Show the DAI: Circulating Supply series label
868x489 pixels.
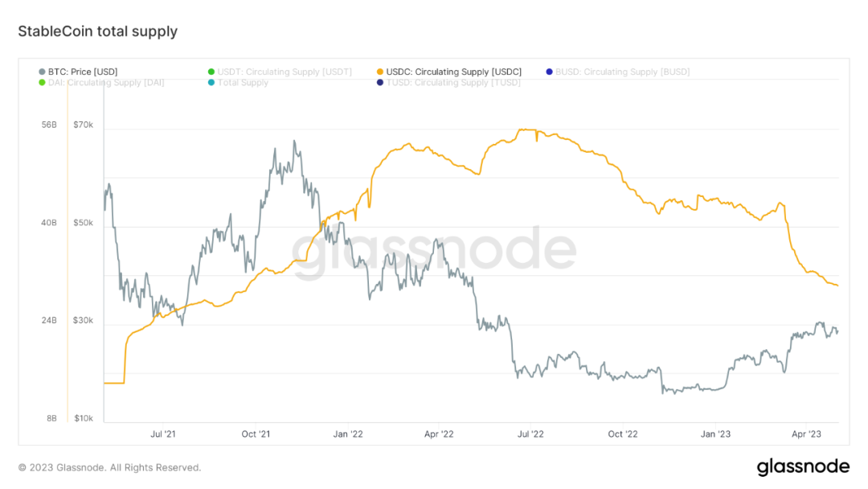(x=106, y=83)
